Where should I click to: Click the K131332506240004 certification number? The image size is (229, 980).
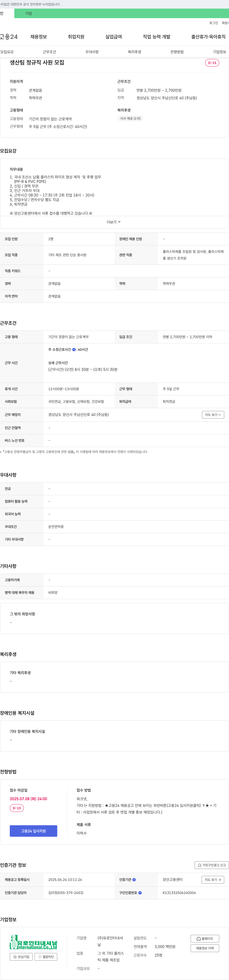click(179, 893)
